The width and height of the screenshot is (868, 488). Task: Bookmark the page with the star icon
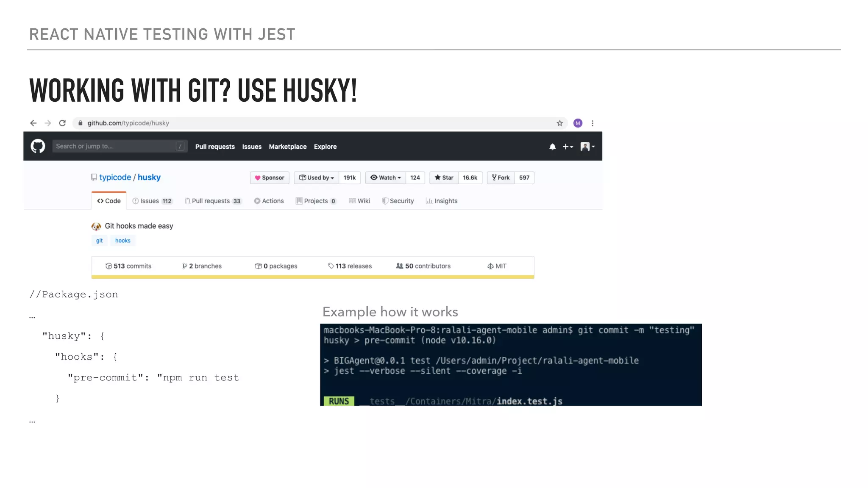click(559, 123)
